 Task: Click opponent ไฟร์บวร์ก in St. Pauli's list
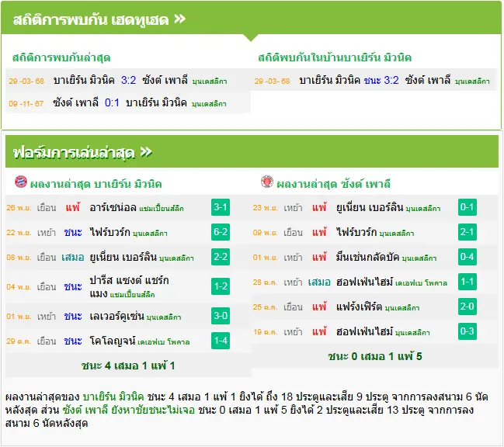(356, 232)
